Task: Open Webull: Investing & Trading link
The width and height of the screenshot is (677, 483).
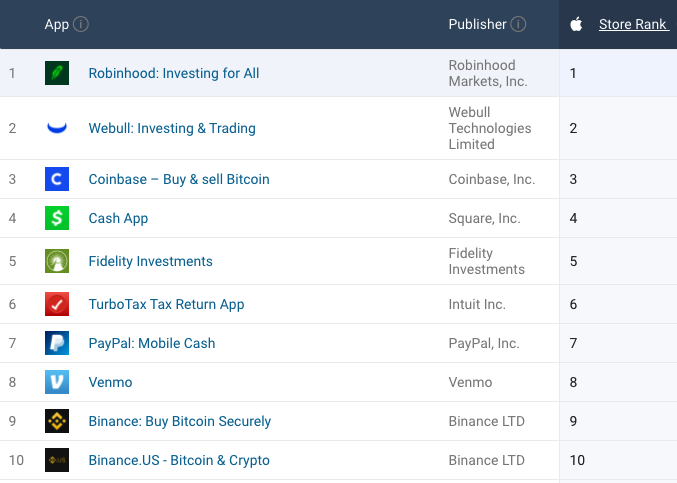Action: [172, 128]
